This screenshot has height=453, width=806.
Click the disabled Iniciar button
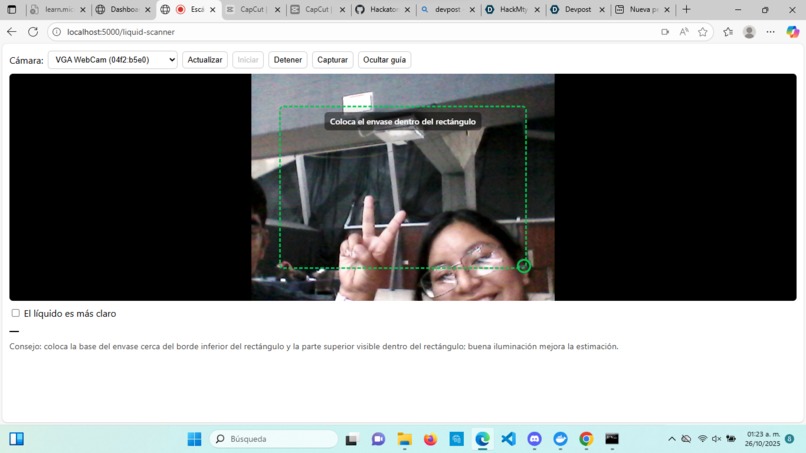[248, 60]
